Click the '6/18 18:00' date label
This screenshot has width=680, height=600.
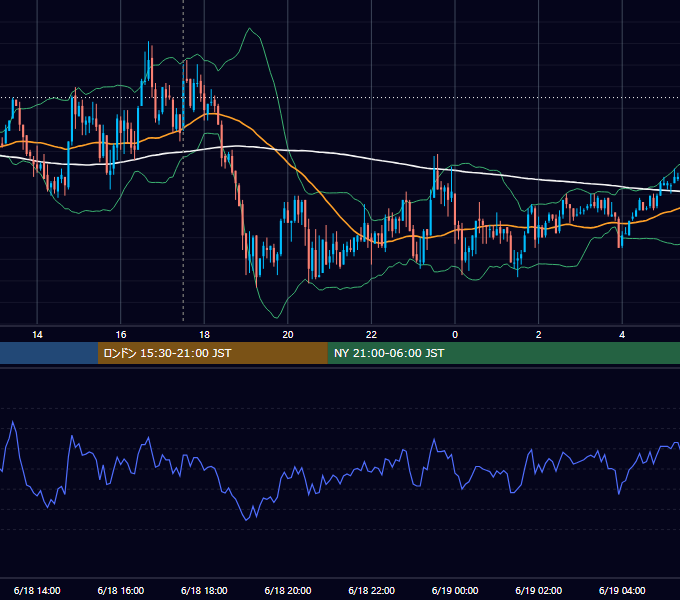204,590
